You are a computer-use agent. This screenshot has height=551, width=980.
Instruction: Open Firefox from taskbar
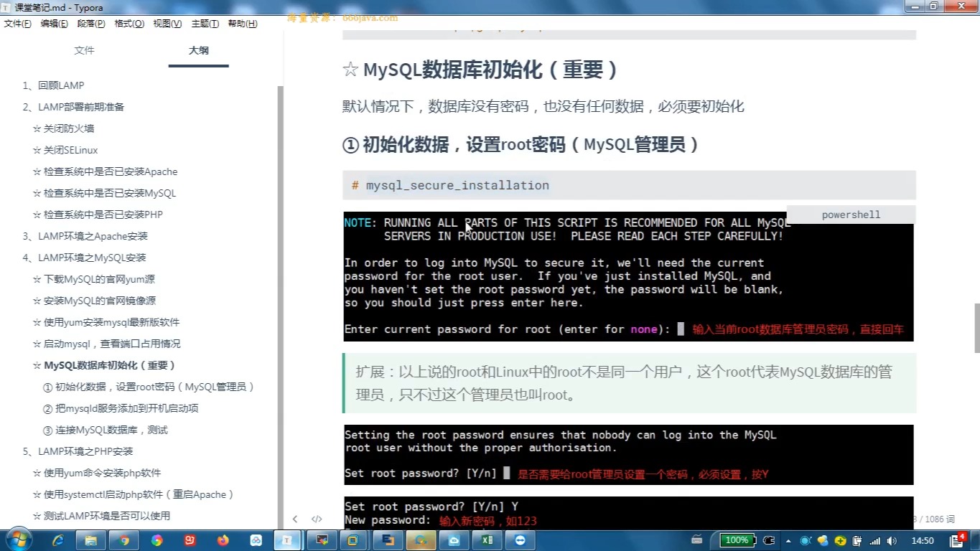(x=223, y=540)
